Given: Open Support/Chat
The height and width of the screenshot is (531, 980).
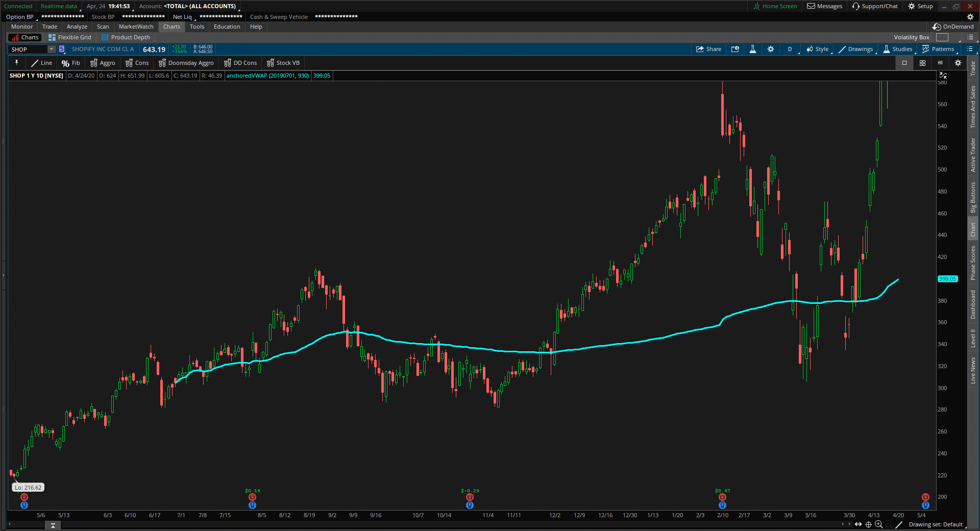Looking at the screenshot, I should point(875,6).
